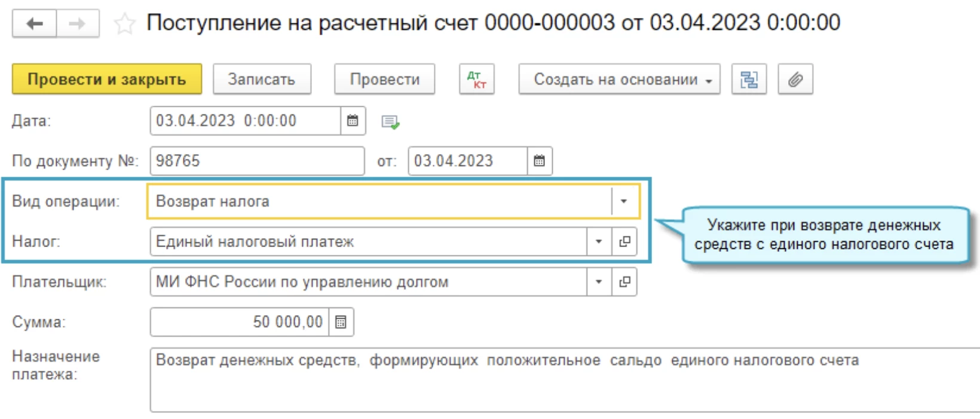
Task: Click Провести и закрыть button
Action: pos(107,79)
